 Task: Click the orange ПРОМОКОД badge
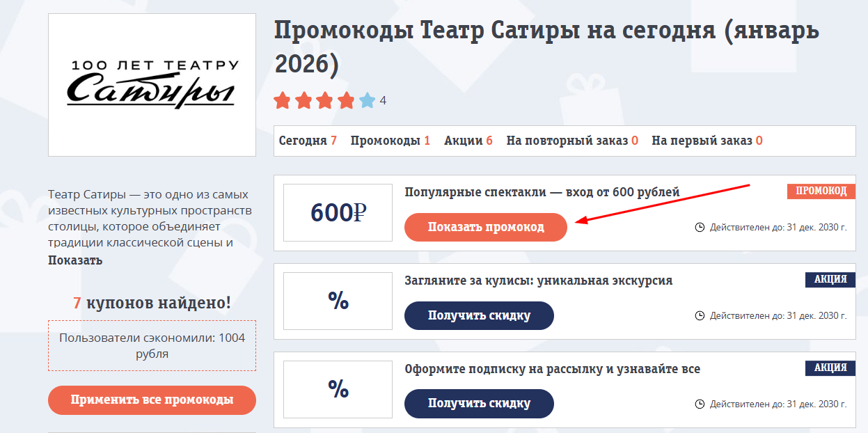821,190
